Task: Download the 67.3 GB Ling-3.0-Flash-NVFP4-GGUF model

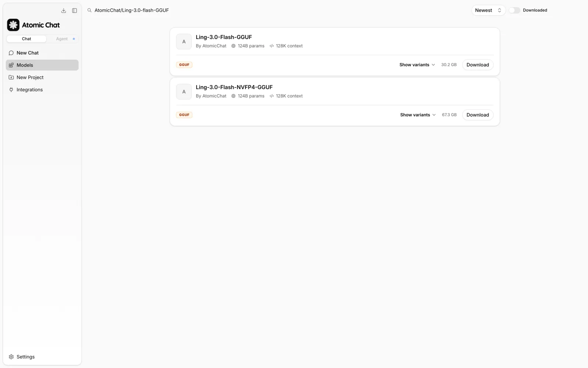Action: pyautogui.click(x=478, y=115)
